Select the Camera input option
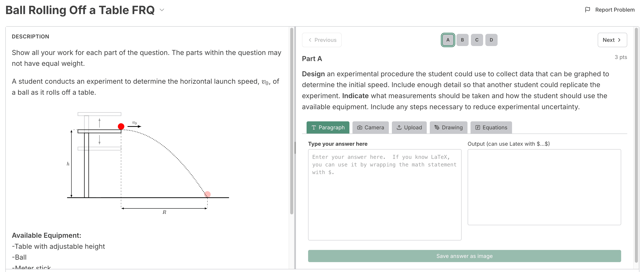The height and width of the screenshot is (272, 644). tap(371, 127)
